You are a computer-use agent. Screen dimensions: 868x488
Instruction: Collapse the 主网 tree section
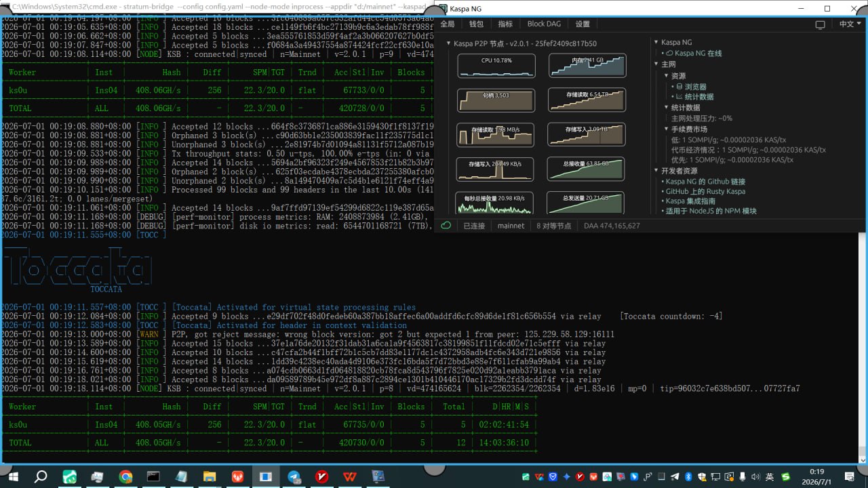click(x=656, y=64)
